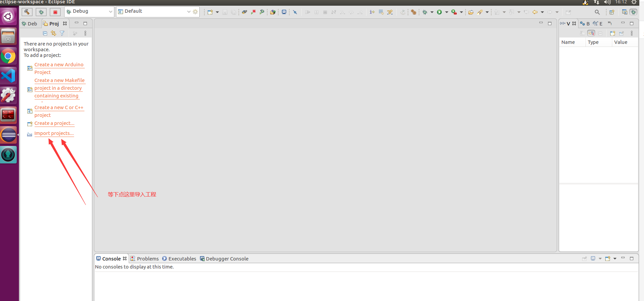Open the Executables tab

179,258
